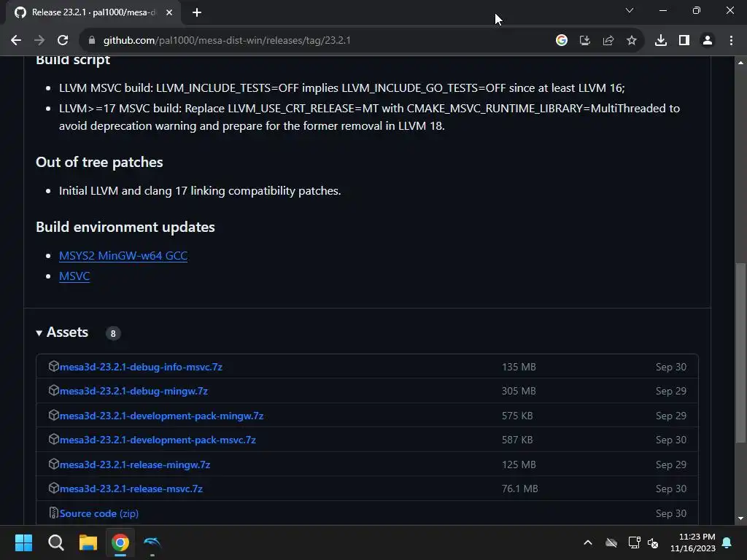This screenshot has height=560, width=747.
Task: Download mesa3d-23.2.1-development-pack-msvc.7z
Action: [158, 440]
